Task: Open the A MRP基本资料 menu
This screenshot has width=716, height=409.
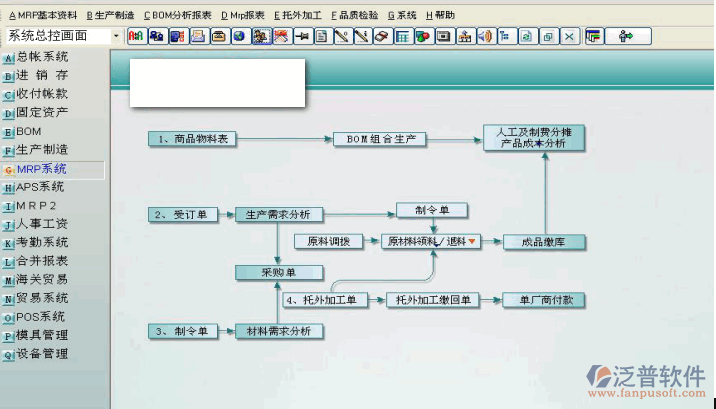Action: point(43,15)
